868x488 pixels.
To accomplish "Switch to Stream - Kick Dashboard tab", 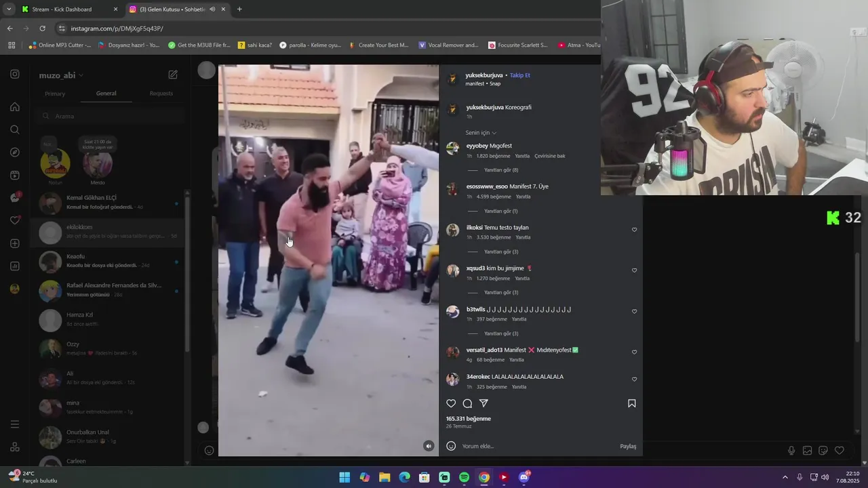I will [69, 9].
